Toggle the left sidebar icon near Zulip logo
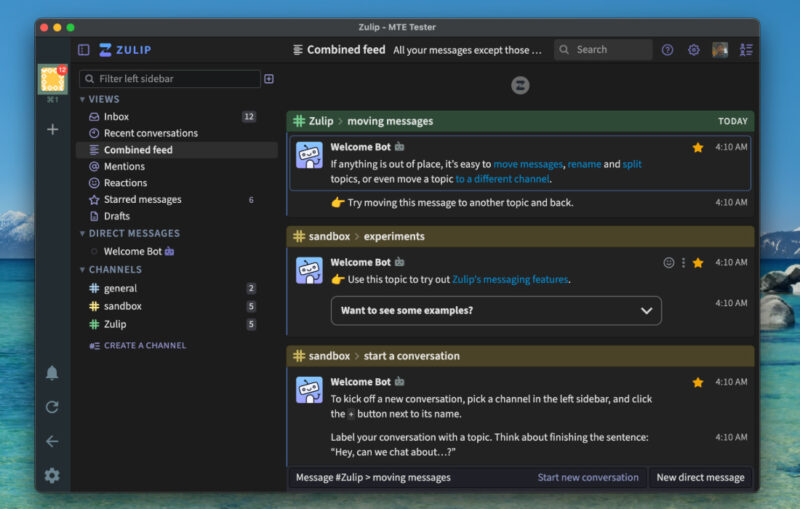Viewport: 800px width, 509px height. click(84, 50)
